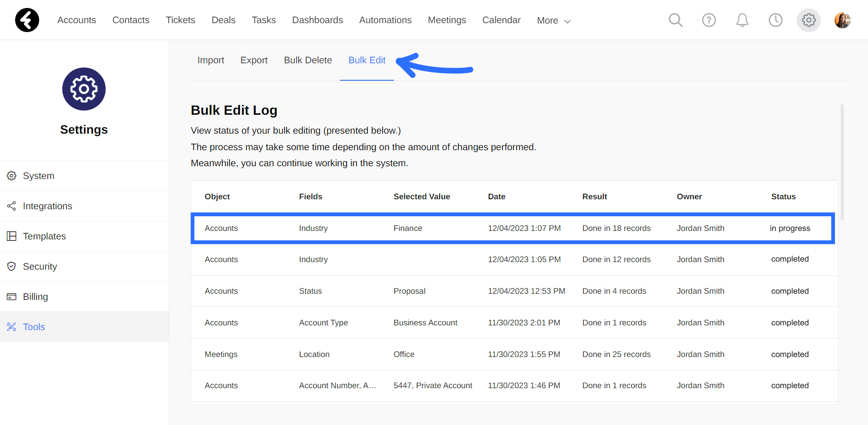Click the 'in progress' status cell

(x=790, y=228)
